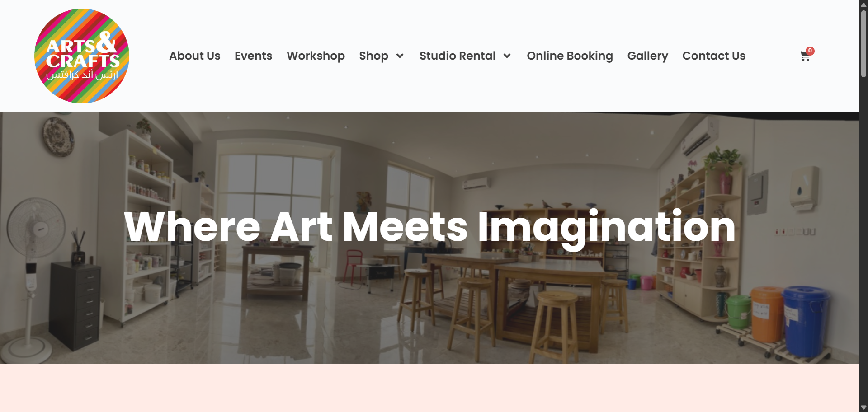Viewport: 868px width, 412px height.
Task: Click the cart item count badge
Action: coord(810,51)
